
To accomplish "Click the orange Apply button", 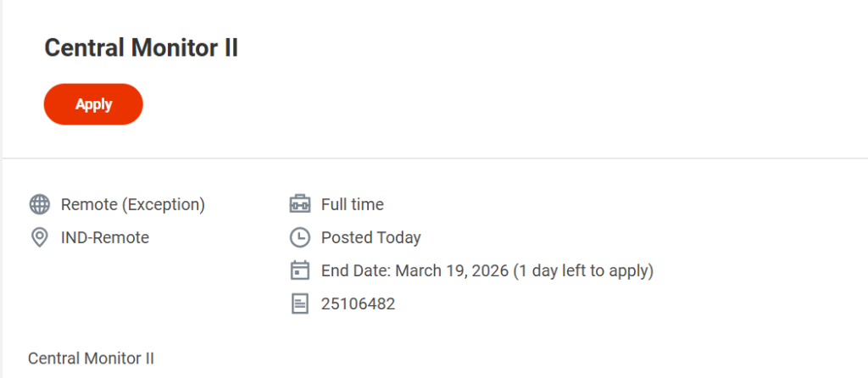I will [93, 104].
